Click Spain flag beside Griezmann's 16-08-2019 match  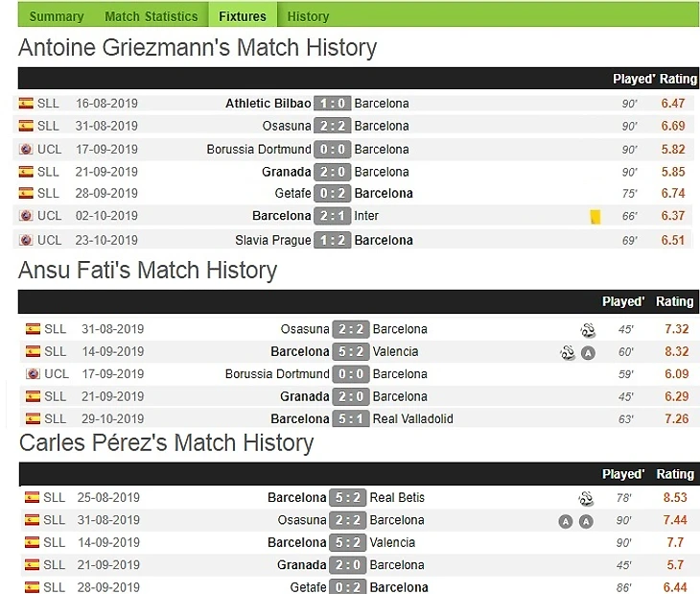pos(26,104)
